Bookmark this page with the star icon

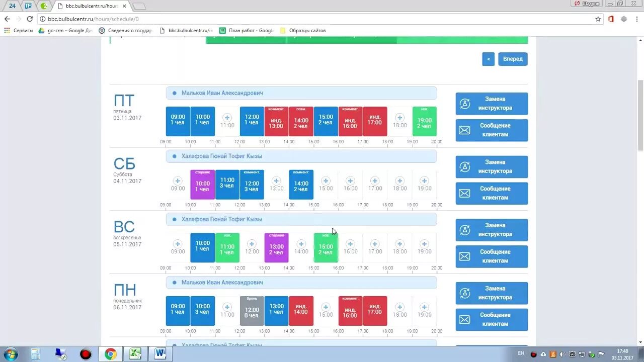pos(598,19)
